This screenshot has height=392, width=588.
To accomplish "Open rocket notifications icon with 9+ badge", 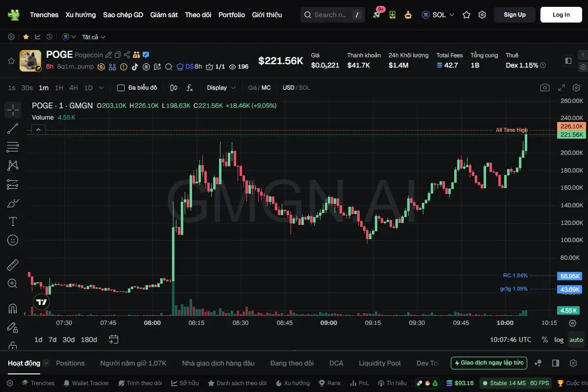I will [x=376, y=15].
